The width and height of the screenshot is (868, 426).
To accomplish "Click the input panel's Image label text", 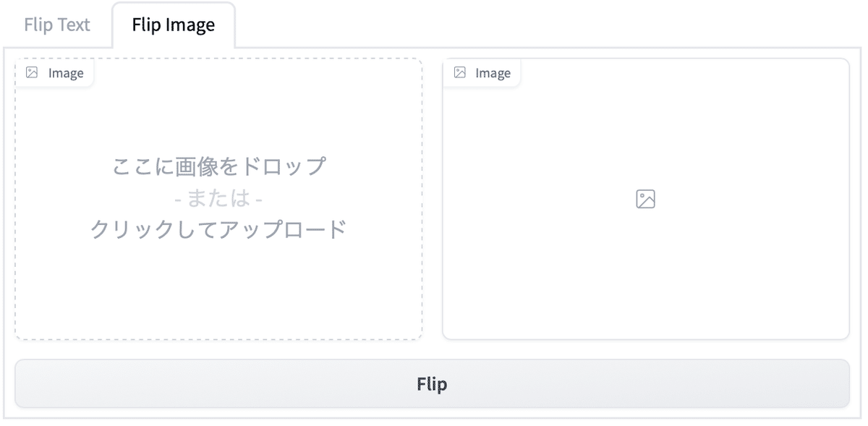I will (x=66, y=73).
